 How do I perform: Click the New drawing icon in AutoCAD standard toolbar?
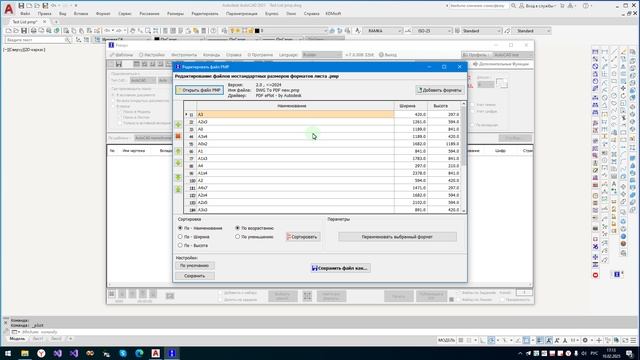pos(8,31)
